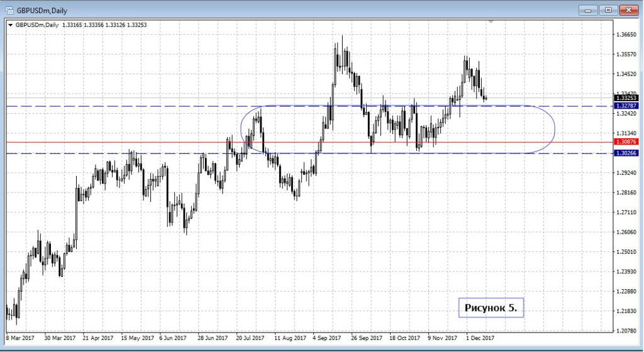Select the blue 1.32787 price level tag
The height and width of the screenshot is (352, 644).
pyautogui.click(x=627, y=106)
